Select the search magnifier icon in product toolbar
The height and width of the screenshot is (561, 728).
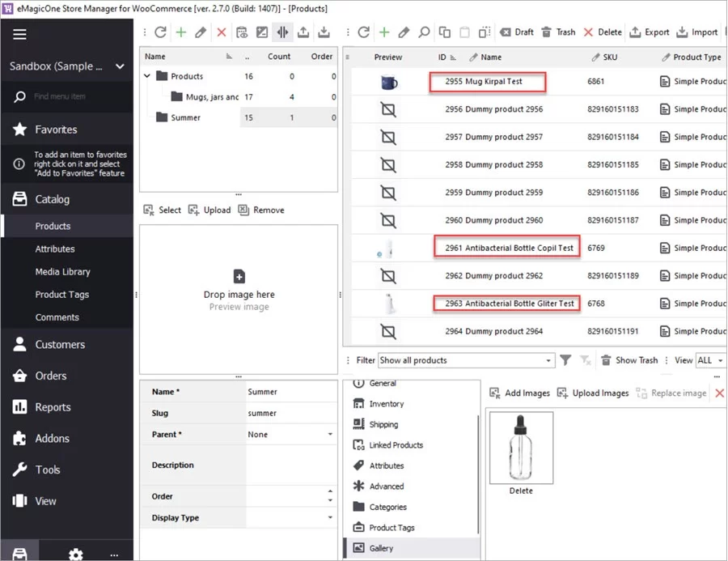click(424, 32)
